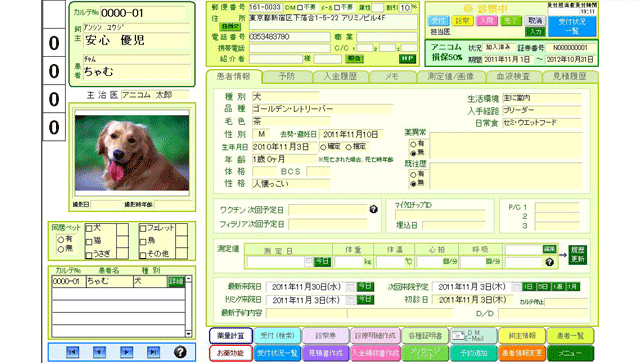Click blue 受付状況一覧 button at top right
Viewport: 640px width, 363px height.
(572, 26)
